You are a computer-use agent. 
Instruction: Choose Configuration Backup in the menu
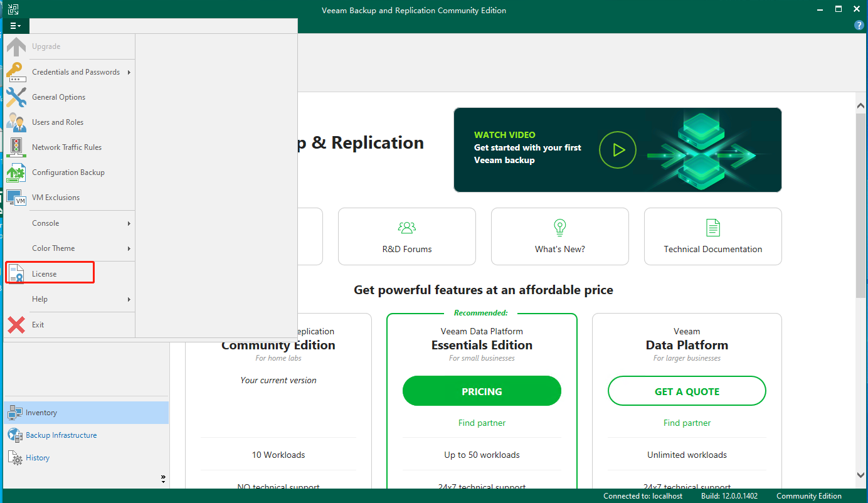pos(70,172)
